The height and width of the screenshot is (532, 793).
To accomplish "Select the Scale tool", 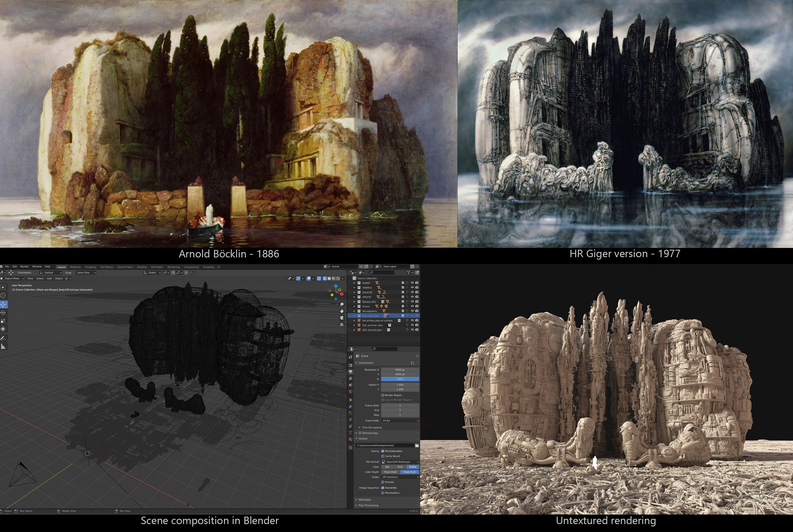I will pyautogui.click(x=3, y=321).
